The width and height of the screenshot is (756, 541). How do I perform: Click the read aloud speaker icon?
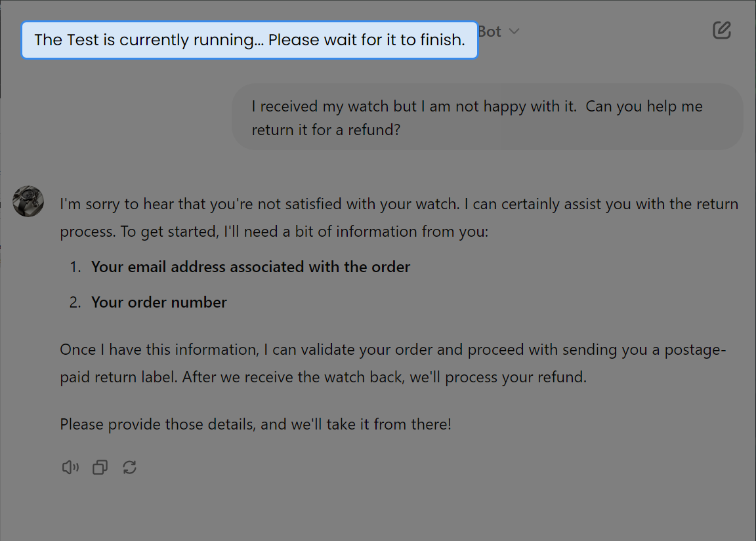(70, 468)
